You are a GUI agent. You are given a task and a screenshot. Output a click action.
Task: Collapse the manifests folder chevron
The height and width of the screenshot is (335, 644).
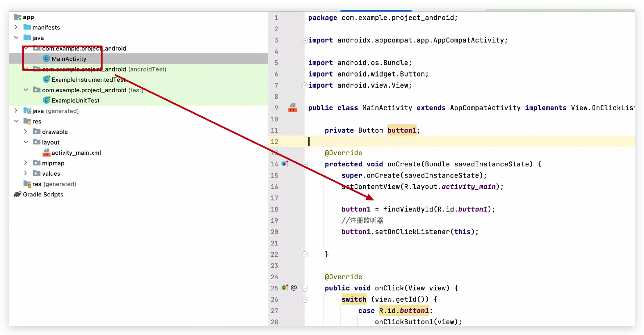16,27
